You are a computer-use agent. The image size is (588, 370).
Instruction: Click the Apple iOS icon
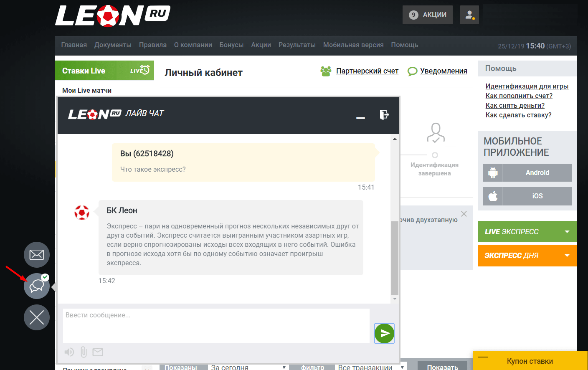click(493, 196)
